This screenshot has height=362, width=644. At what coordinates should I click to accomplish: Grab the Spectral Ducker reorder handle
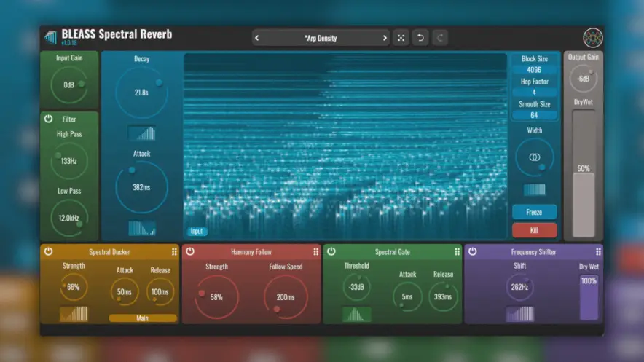pyautogui.click(x=174, y=251)
